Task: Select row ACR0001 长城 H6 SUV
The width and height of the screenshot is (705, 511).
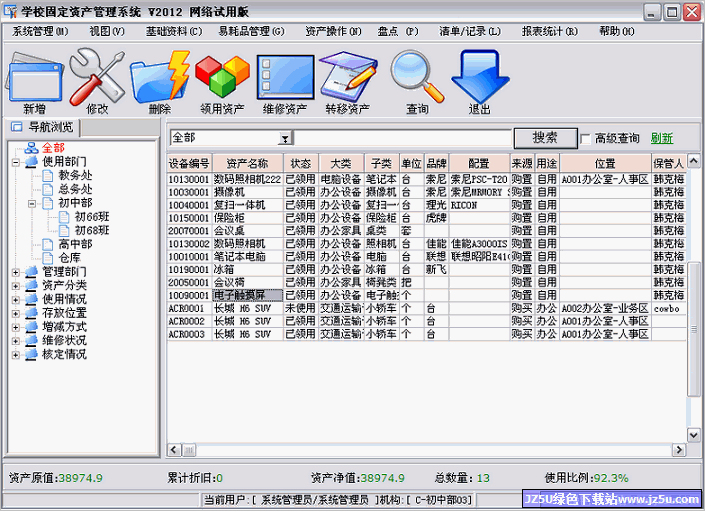Action: coord(426,309)
